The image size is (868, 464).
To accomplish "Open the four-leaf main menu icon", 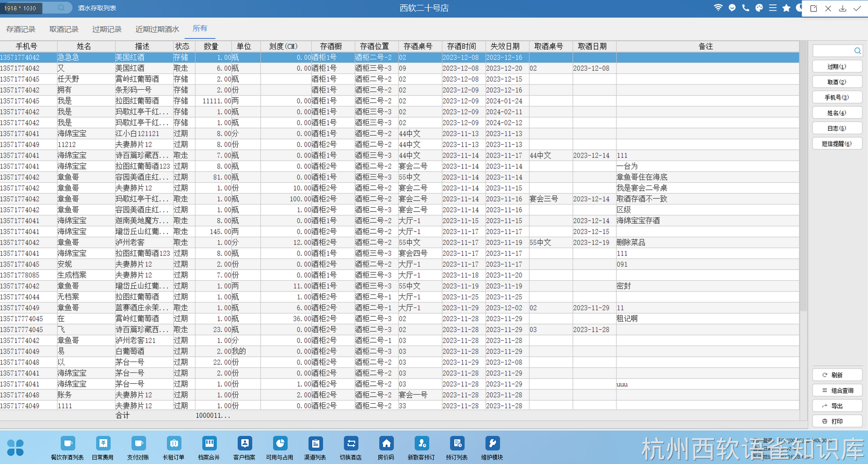I will point(15,447).
